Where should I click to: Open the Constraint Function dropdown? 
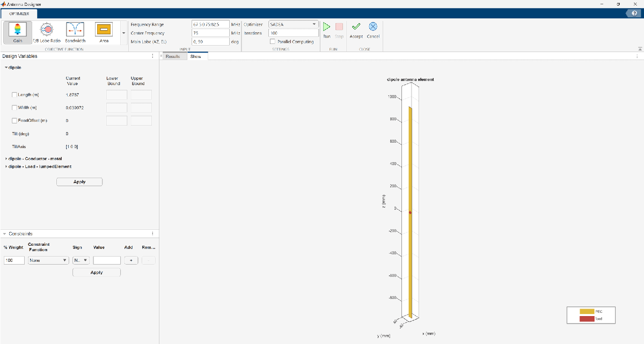[x=48, y=260]
